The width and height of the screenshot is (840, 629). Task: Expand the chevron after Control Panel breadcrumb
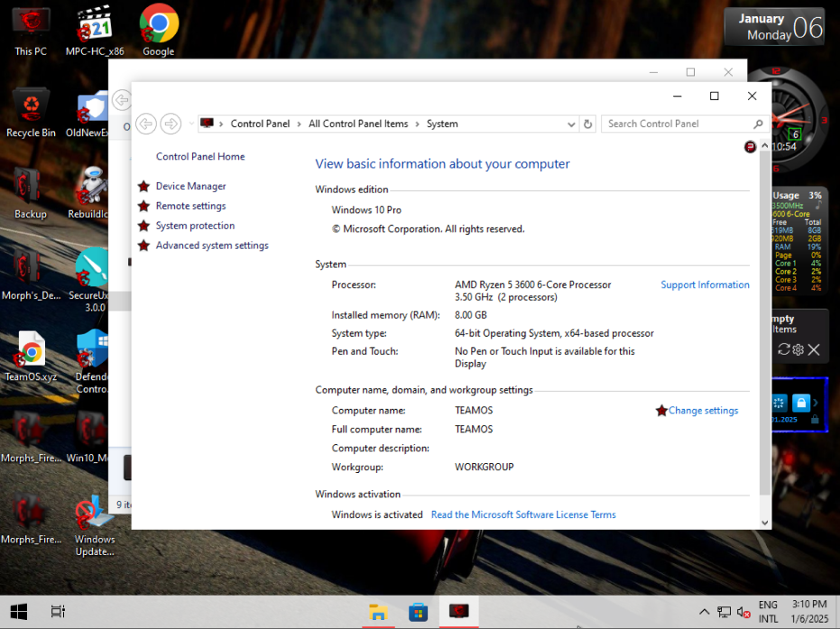click(x=299, y=125)
